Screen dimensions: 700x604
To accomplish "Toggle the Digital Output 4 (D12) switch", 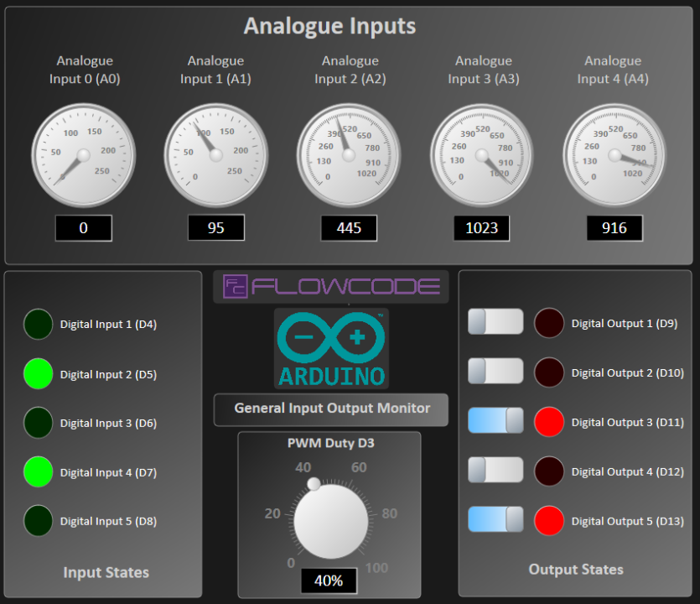I will [x=495, y=470].
